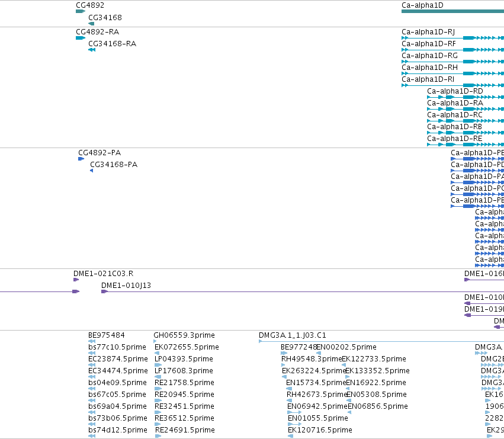This screenshot has height=439, width=504.
Task: Select the BE975484 EST label
Action: pos(107,335)
